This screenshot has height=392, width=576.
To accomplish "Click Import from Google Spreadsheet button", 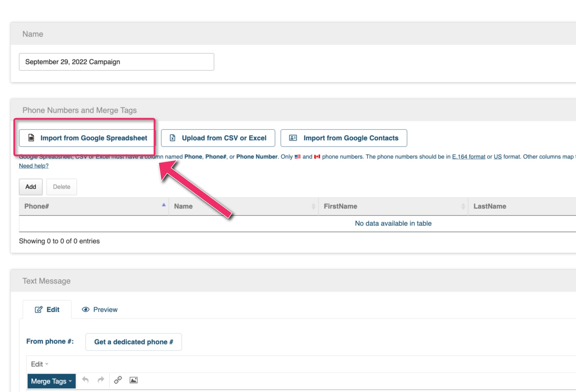I will tap(87, 138).
